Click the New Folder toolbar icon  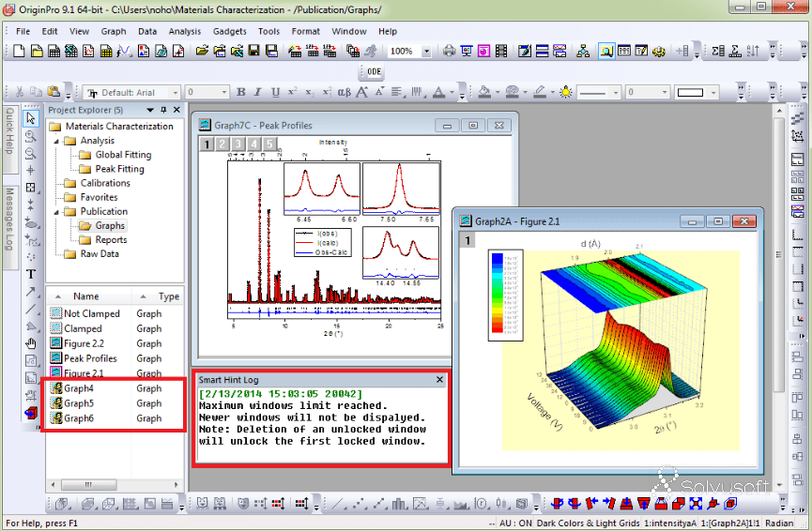point(37,51)
